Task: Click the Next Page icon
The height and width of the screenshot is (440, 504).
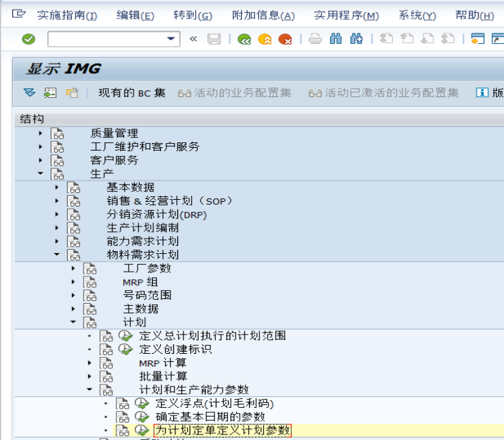Action: (x=427, y=39)
